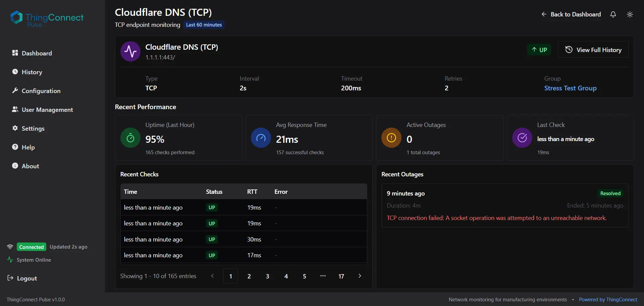
Task: Click the green uptime stopwatch icon
Action: tap(130, 138)
